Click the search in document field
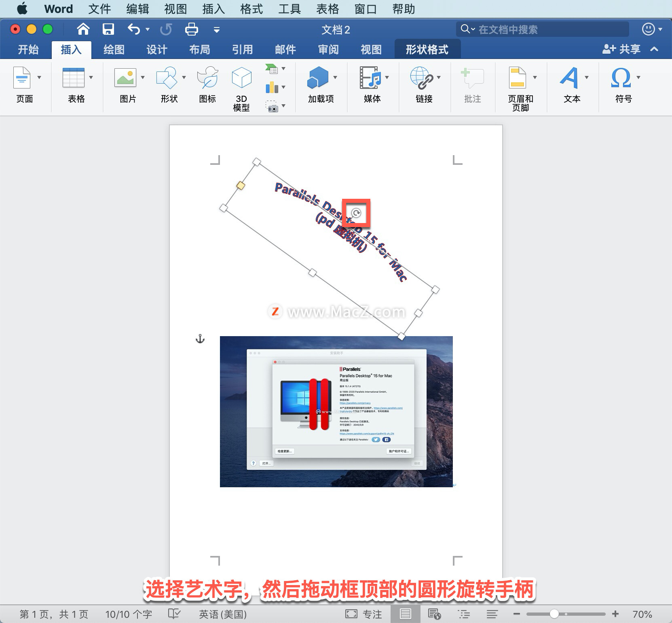The image size is (672, 623). pos(543,29)
